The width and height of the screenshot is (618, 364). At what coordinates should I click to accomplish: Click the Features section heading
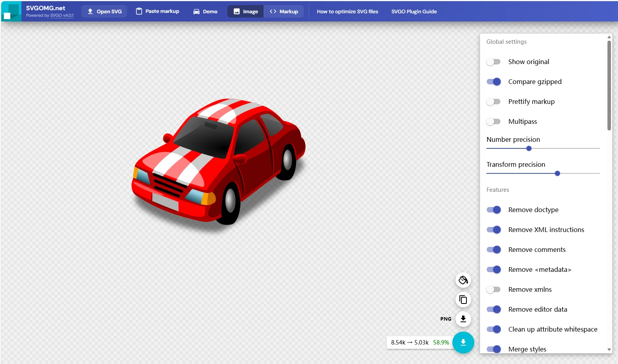coord(498,190)
